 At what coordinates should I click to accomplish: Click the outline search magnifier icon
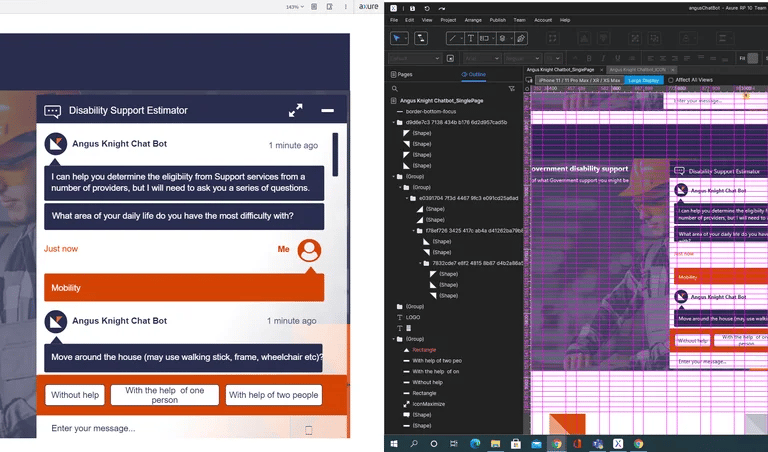(x=395, y=88)
